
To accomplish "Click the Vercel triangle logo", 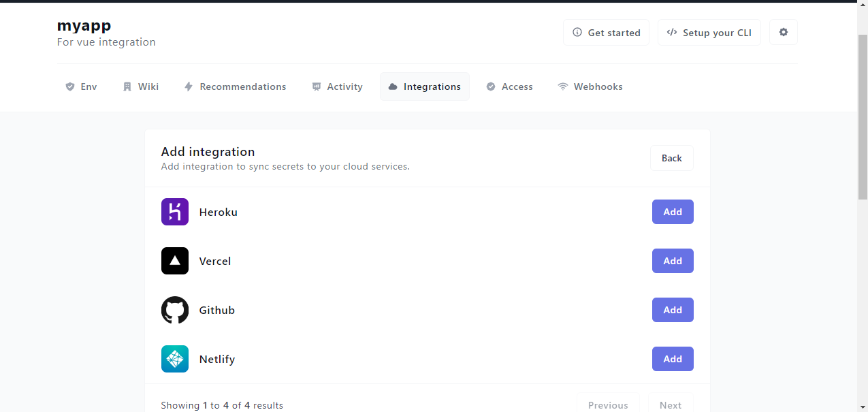I will pos(175,261).
